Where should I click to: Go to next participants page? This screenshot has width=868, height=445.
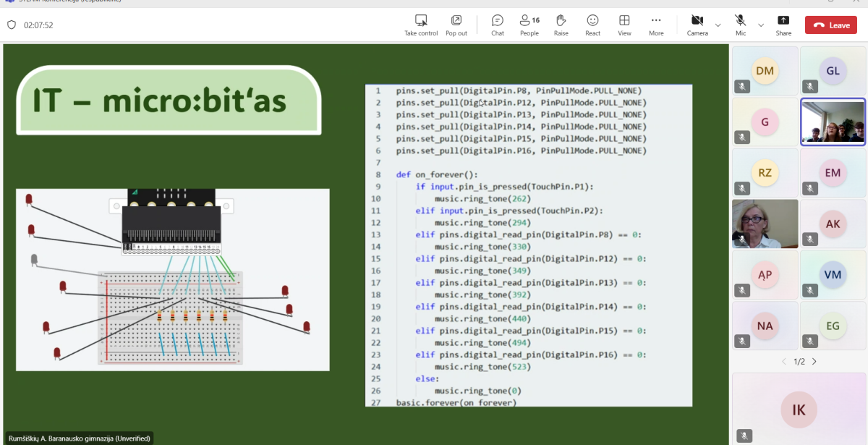click(x=814, y=362)
